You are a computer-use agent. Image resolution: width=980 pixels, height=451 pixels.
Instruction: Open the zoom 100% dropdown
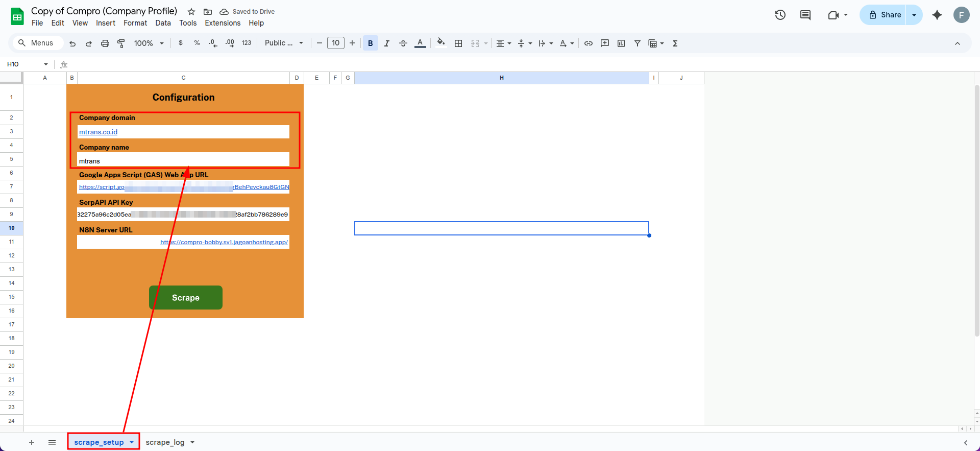pos(149,43)
